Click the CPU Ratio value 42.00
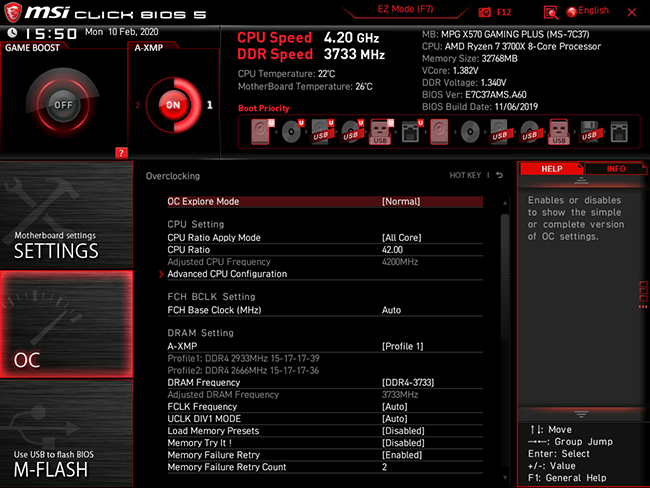Viewport: 650px width, 488px height. (392, 250)
